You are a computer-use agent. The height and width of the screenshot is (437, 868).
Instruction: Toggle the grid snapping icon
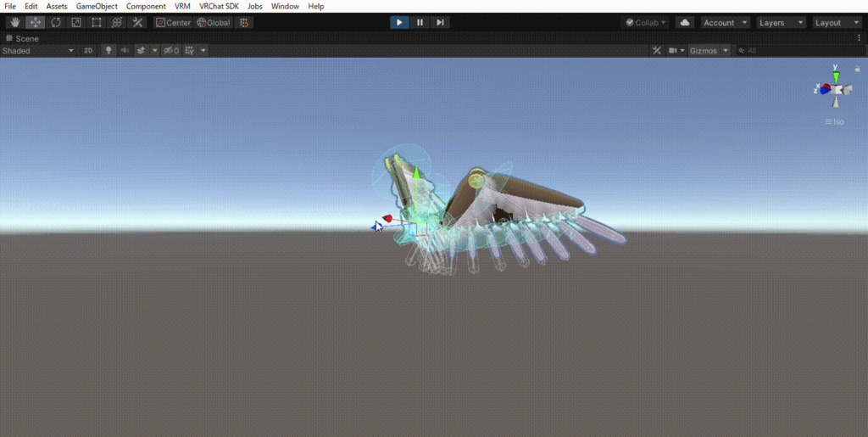pyautogui.click(x=244, y=23)
